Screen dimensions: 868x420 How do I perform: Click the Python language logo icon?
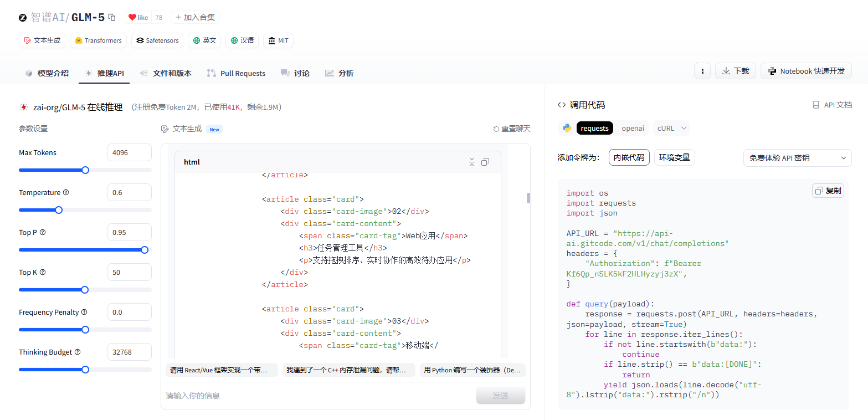point(567,128)
